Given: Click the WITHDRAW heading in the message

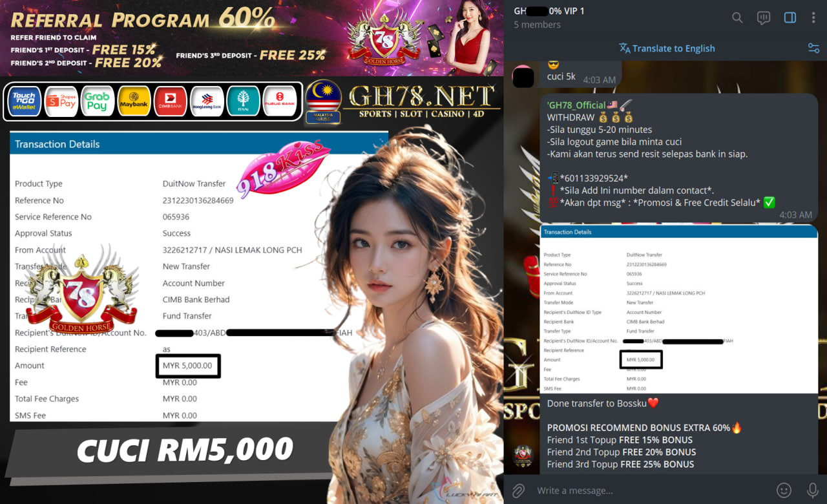Looking at the screenshot, I should [x=571, y=118].
